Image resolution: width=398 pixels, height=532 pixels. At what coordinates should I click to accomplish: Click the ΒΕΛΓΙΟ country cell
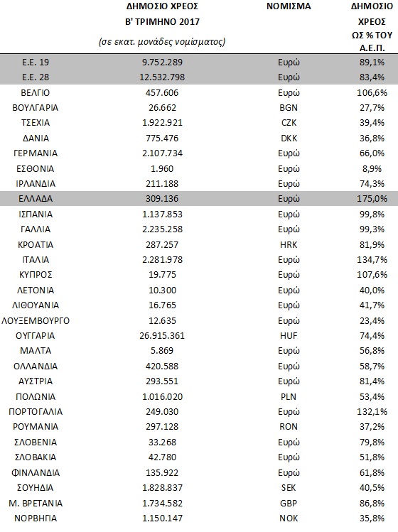36,93
